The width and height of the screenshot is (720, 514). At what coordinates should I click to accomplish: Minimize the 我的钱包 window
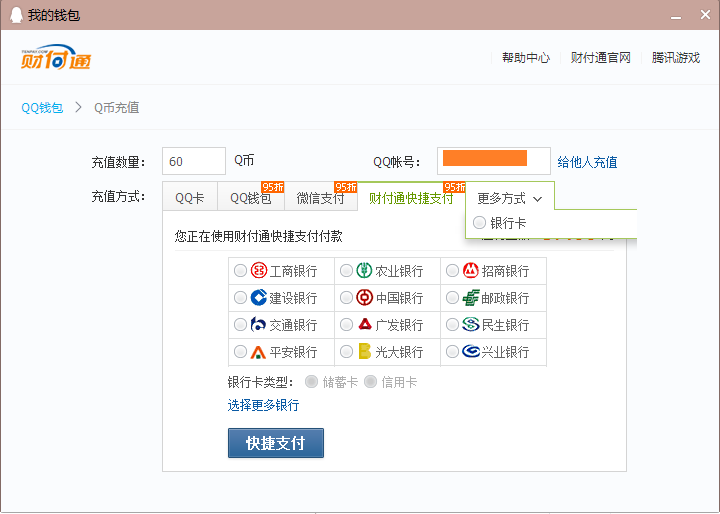click(675, 16)
